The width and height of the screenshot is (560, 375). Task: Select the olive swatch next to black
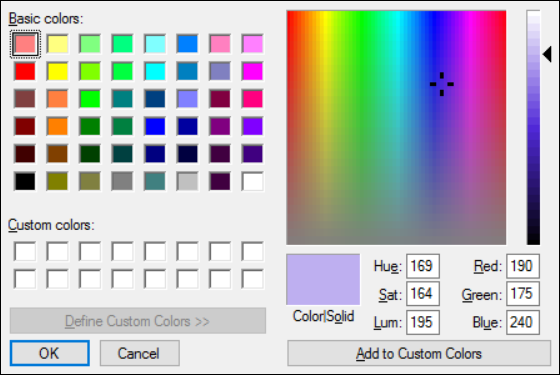(58, 181)
